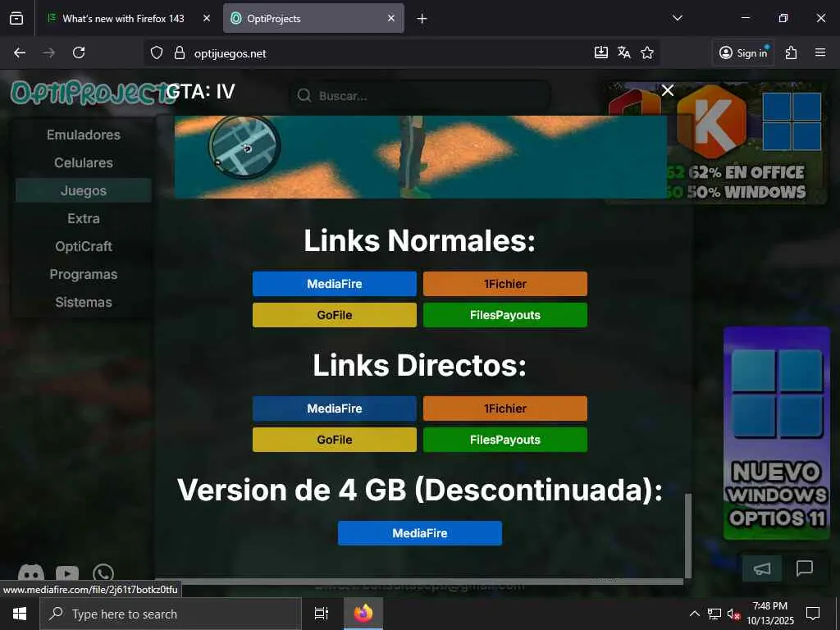Viewport: 840px width, 630px height.
Task: Open the Windows Start menu
Action: (20, 614)
